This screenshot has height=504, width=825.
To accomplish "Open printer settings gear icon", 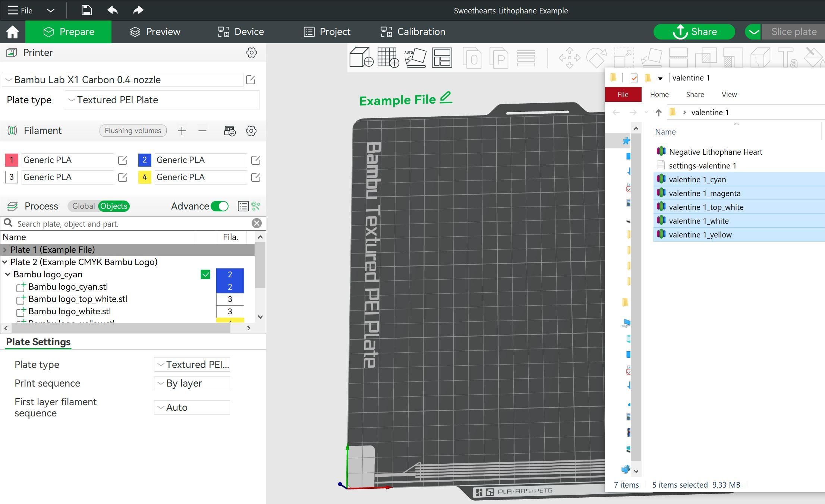I will click(252, 53).
